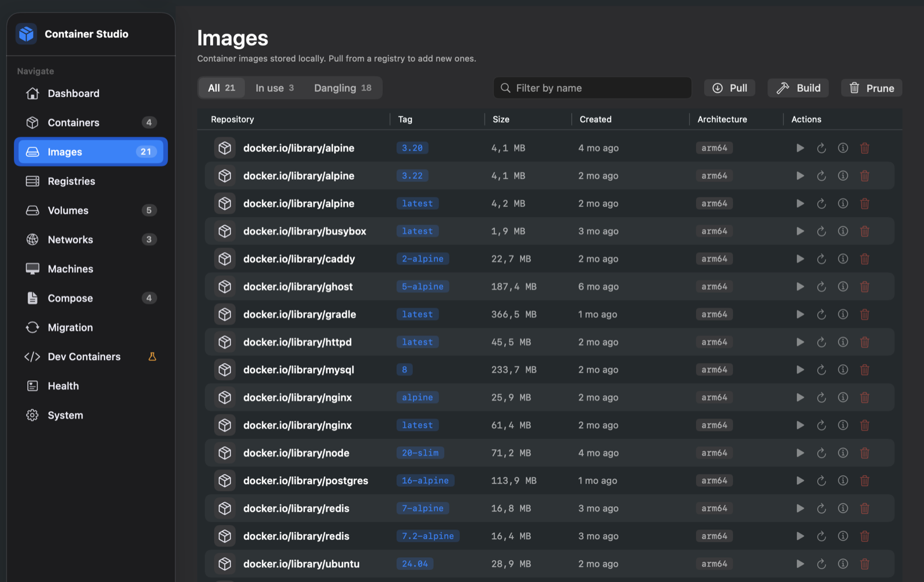Click the Build button
This screenshot has height=582, width=924.
click(798, 88)
